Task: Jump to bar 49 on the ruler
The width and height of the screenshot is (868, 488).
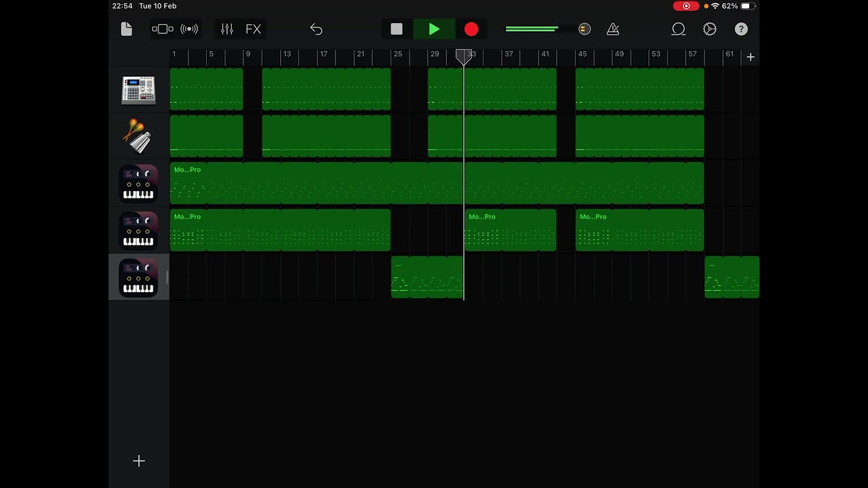Action: click(x=619, y=54)
